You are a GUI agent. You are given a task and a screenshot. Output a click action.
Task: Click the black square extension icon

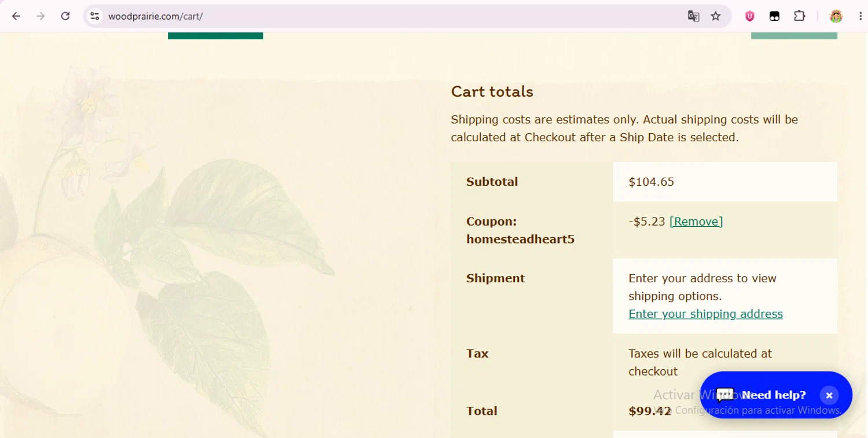pyautogui.click(x=774, y=16)
